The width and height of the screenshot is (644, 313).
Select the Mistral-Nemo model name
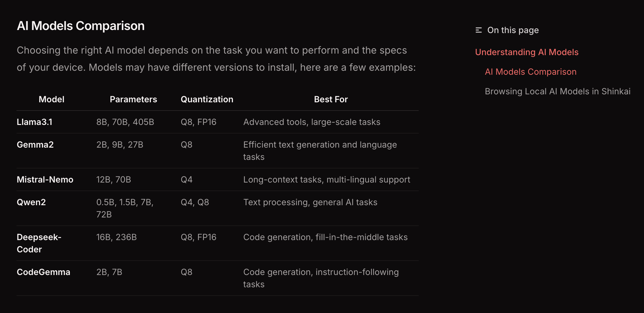pos(45,179)
